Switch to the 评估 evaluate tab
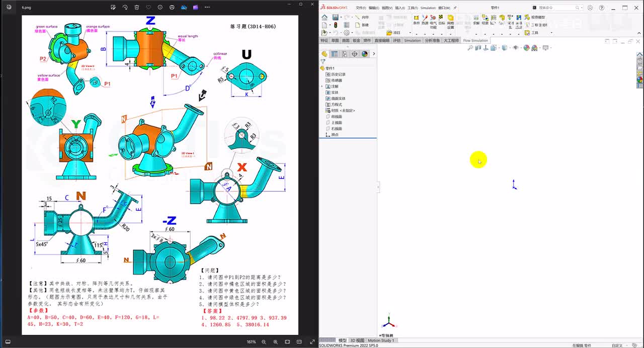The height and width of the screenshot is (348, 644). coord(397,40)
